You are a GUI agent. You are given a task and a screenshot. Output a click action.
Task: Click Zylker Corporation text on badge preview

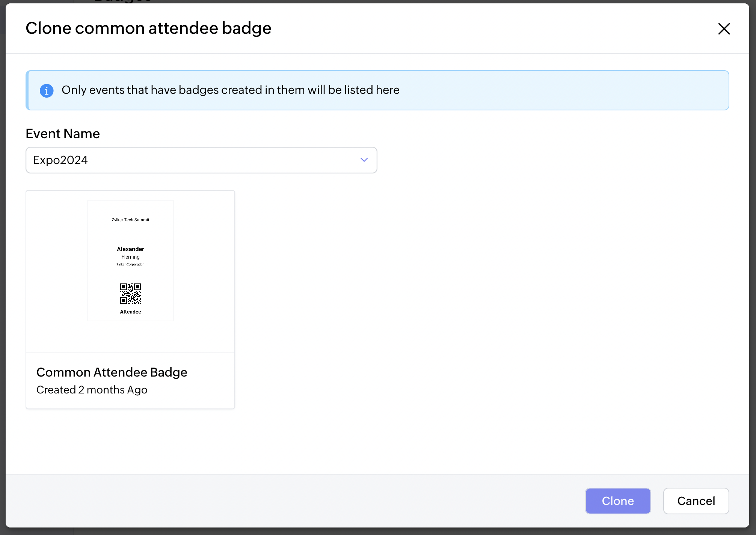pos(130,264)
